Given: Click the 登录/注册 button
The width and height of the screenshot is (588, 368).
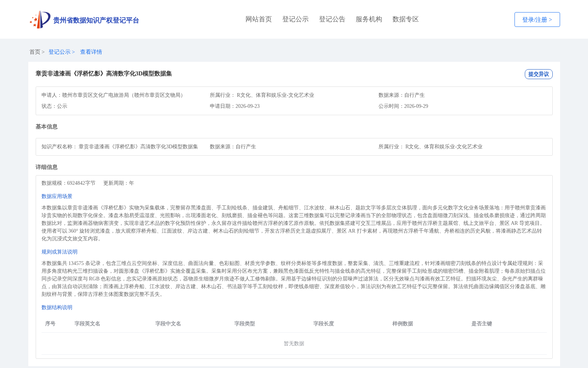Looking at the screenshot, I should click(x=537, y=20).
